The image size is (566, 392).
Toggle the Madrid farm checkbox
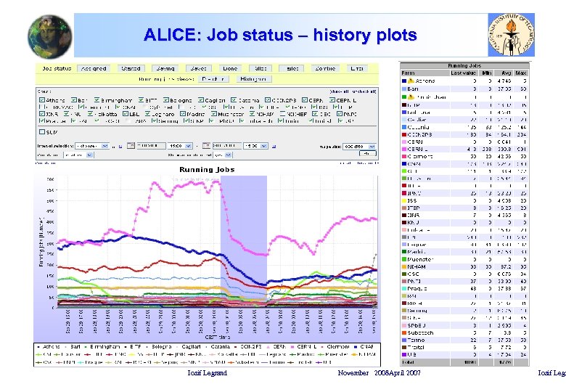[183, 114]
